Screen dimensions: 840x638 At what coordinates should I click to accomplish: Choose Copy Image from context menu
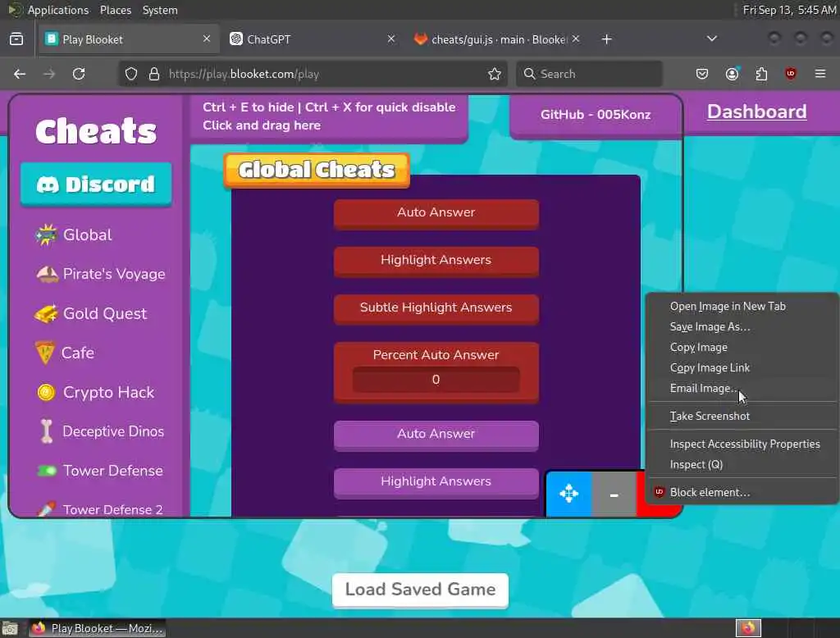(x=742, y=347)
